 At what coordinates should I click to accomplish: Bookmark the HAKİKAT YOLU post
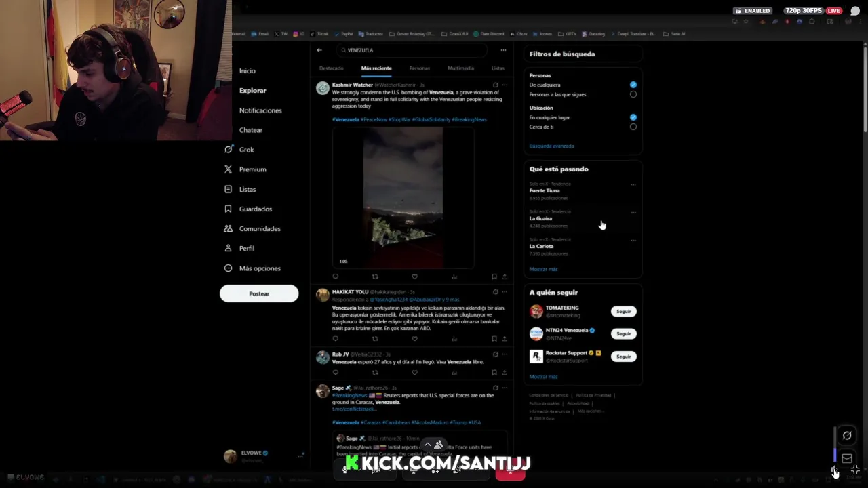[x=494, y=338]
